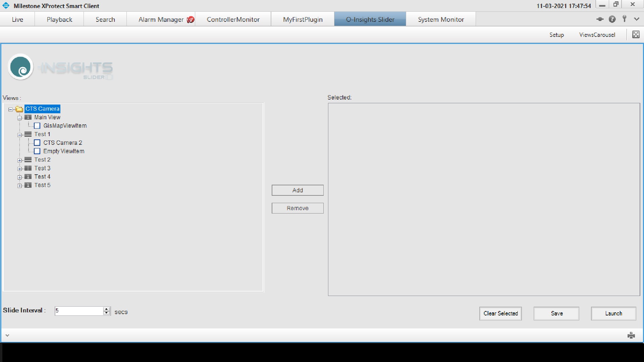Screen dimensions: 644x362
Task: Click the Slide Interval input field
Action: 79,311
